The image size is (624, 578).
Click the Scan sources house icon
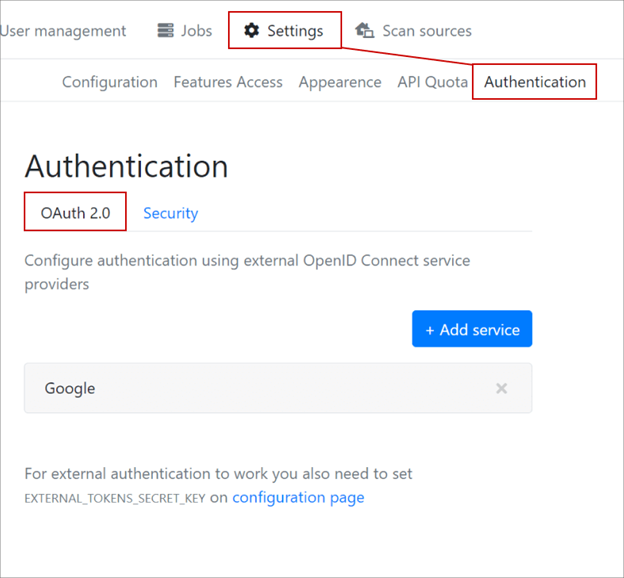(365, 31)
